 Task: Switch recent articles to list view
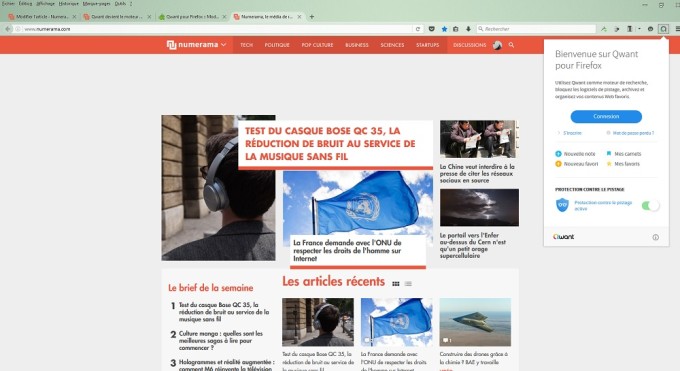[x=408, y=284]
